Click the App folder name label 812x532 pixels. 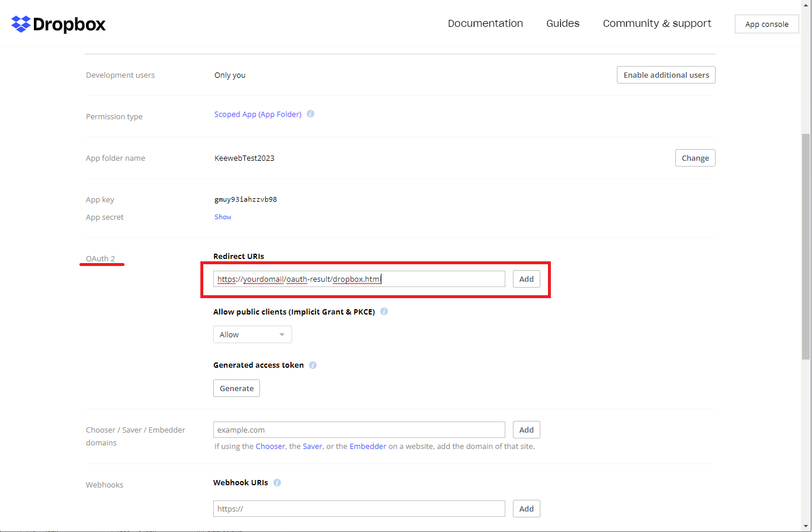click(116, 158)
